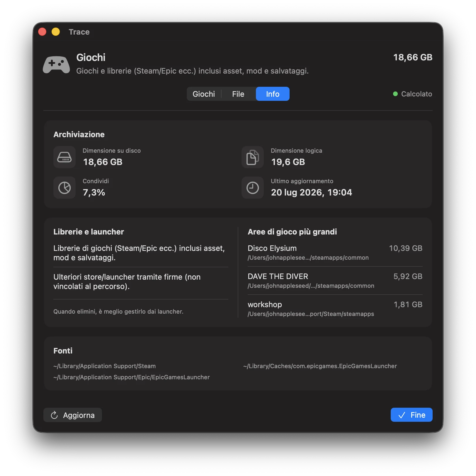The width and height of the screenshot is (476, 476).
Task: Click the Disco Elysium steamapps/common path
Action: click(x=308, y=258)
